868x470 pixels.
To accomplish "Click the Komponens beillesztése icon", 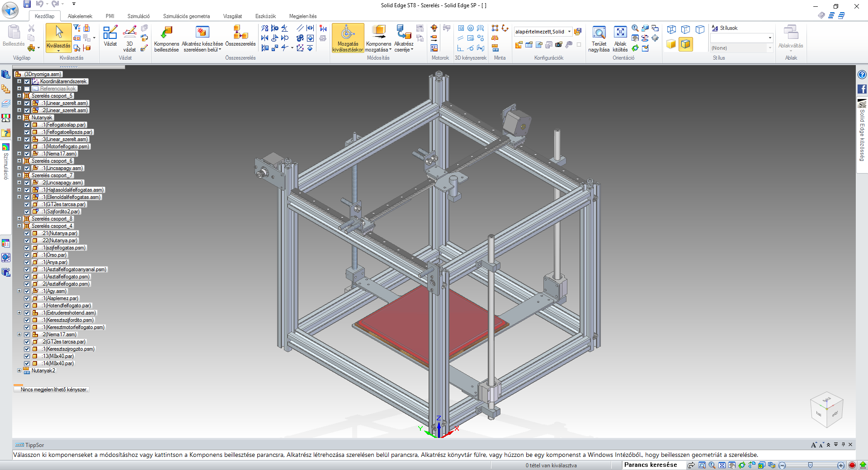I will pyautogui.click(x=166, y=33).
